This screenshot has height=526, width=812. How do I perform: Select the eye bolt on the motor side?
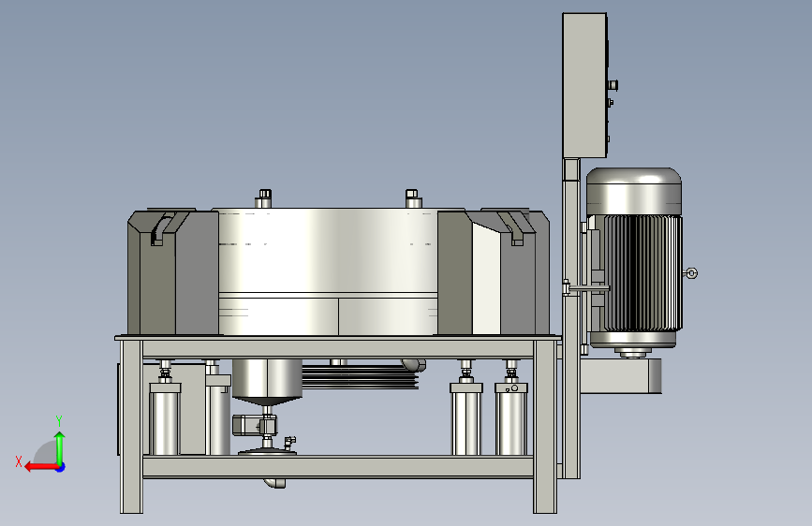tap(691, 273)
